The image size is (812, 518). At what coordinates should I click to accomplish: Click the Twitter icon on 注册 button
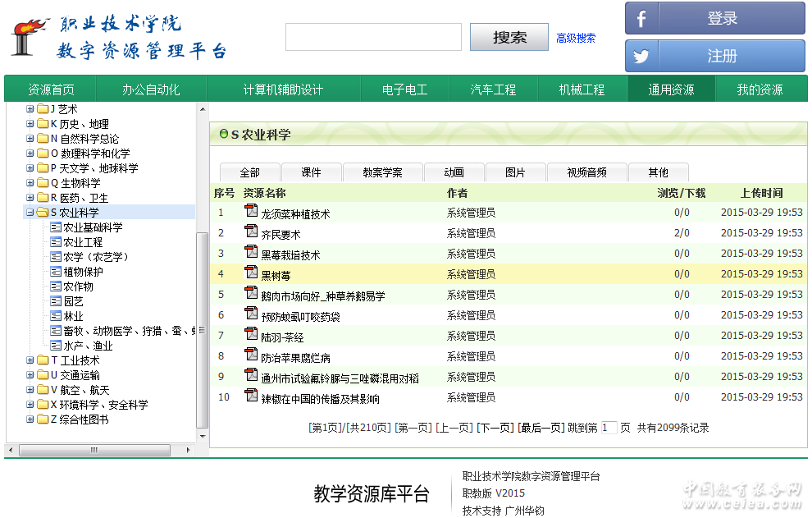(x=641, y=56)
